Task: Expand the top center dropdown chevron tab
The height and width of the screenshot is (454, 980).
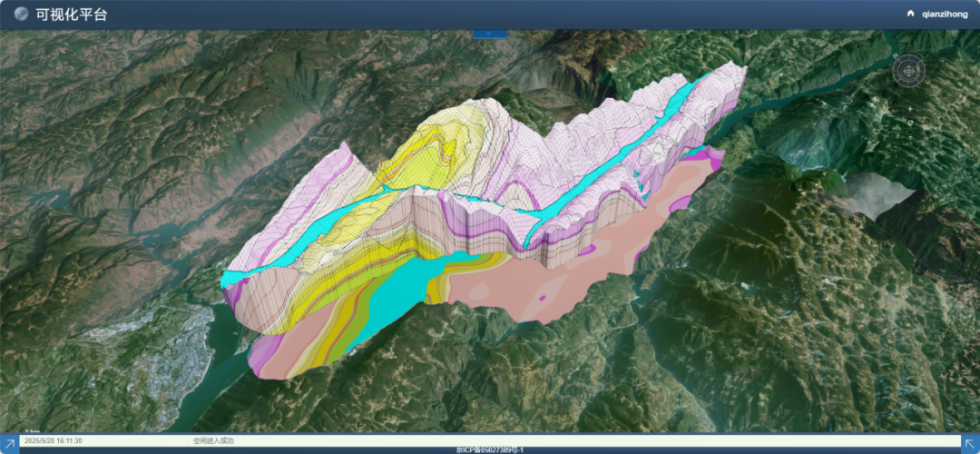Action: tap(490, 34)
